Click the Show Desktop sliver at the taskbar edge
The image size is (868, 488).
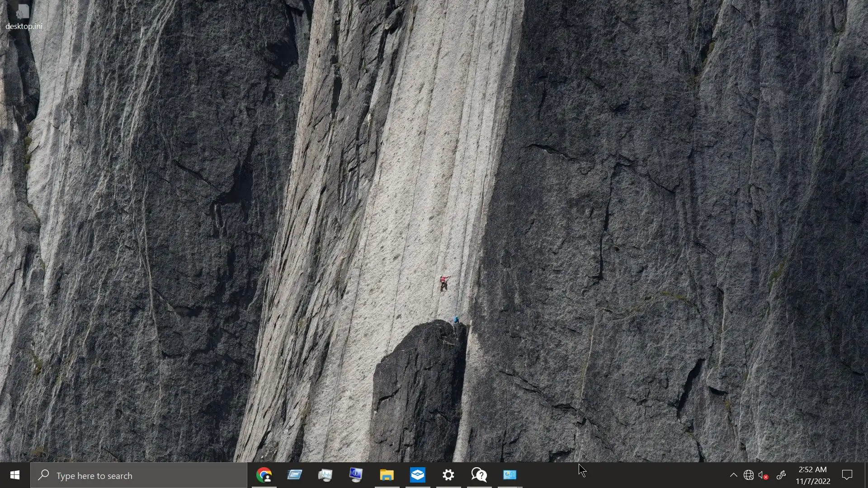866,475
